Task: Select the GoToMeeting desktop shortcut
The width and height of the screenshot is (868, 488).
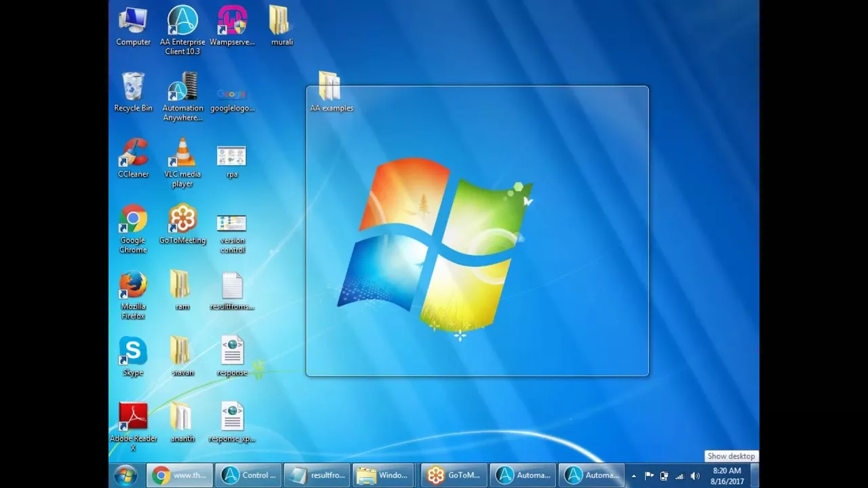Action: (182, 224)
